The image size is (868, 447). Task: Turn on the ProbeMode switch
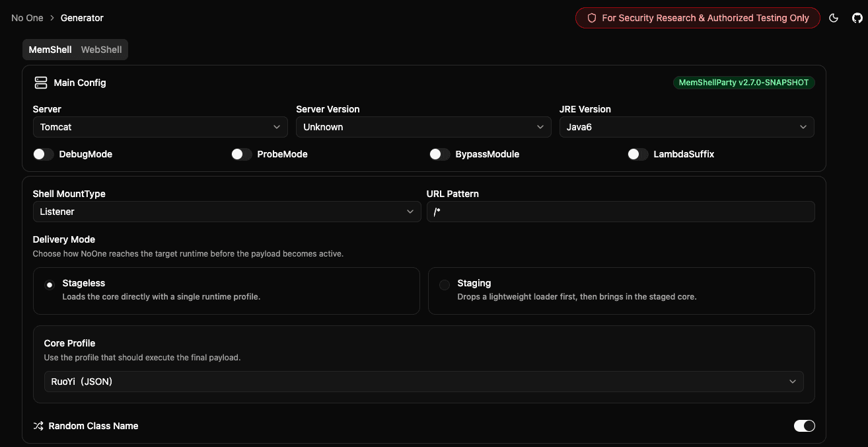tap(242, 154)
